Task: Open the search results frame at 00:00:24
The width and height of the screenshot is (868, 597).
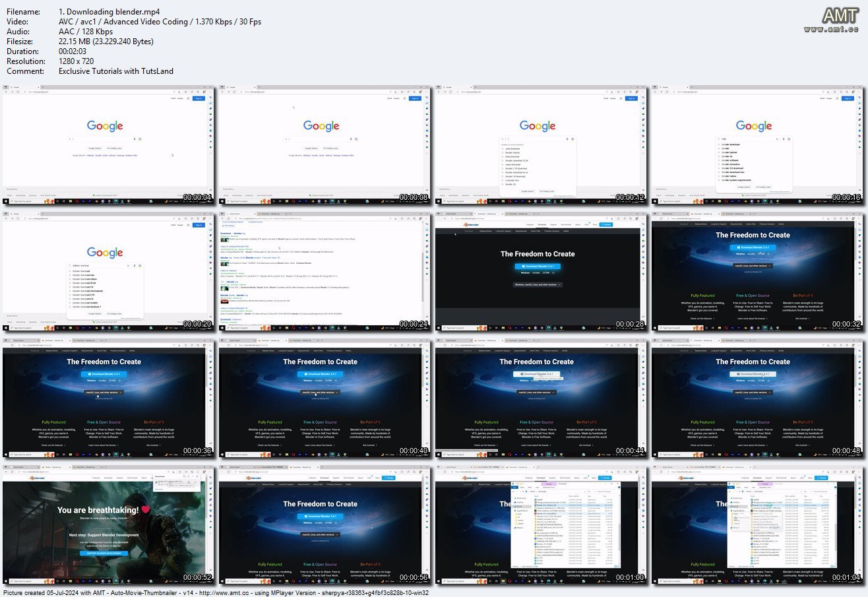Action: [325, 272]
